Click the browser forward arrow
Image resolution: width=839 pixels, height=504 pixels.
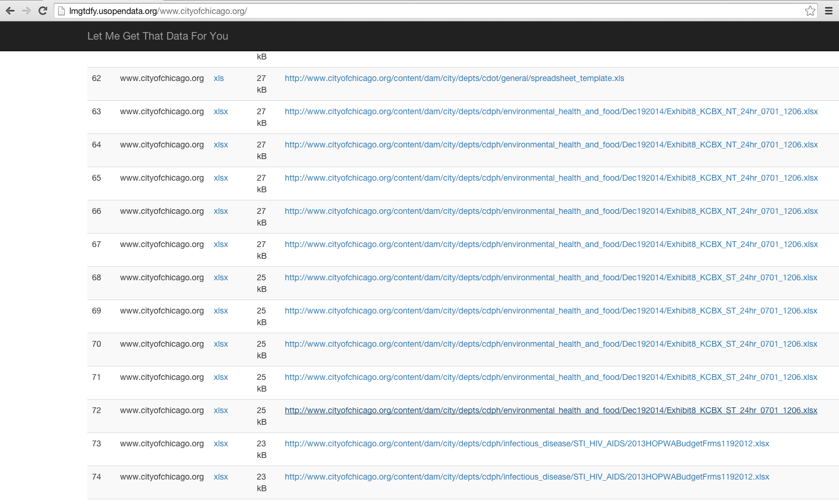(x=26, y=10)
